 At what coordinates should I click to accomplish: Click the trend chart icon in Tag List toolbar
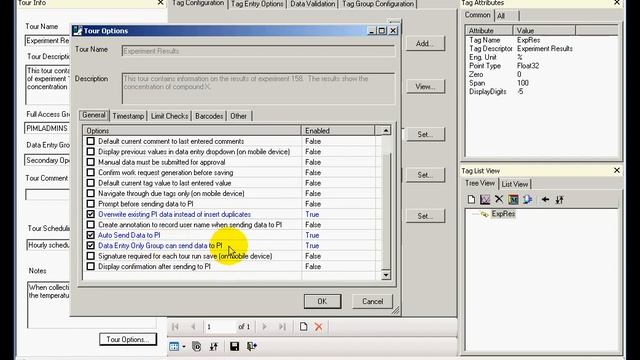pos(485,199)
